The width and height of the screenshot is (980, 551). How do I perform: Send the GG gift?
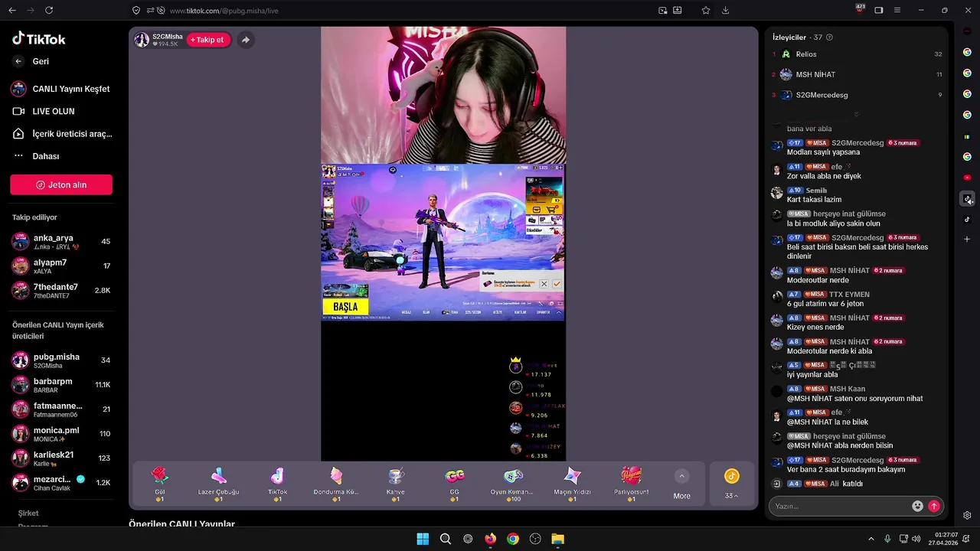coord(455,484)
